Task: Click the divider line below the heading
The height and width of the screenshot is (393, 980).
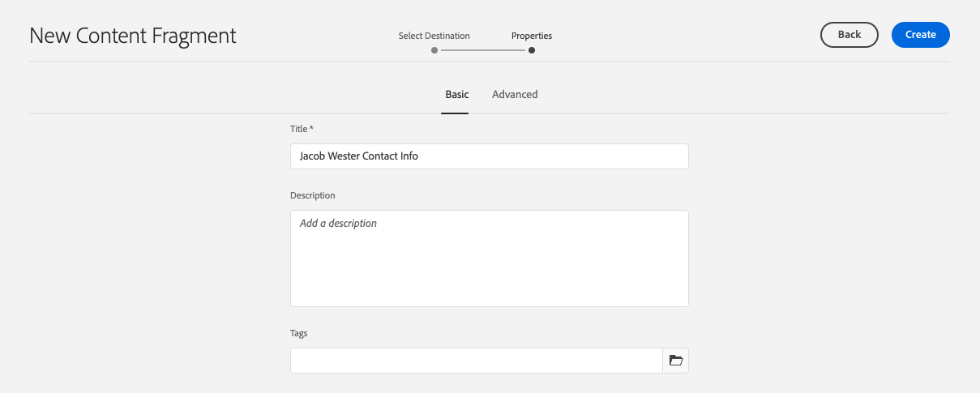Action: click(x=243, y=62)
